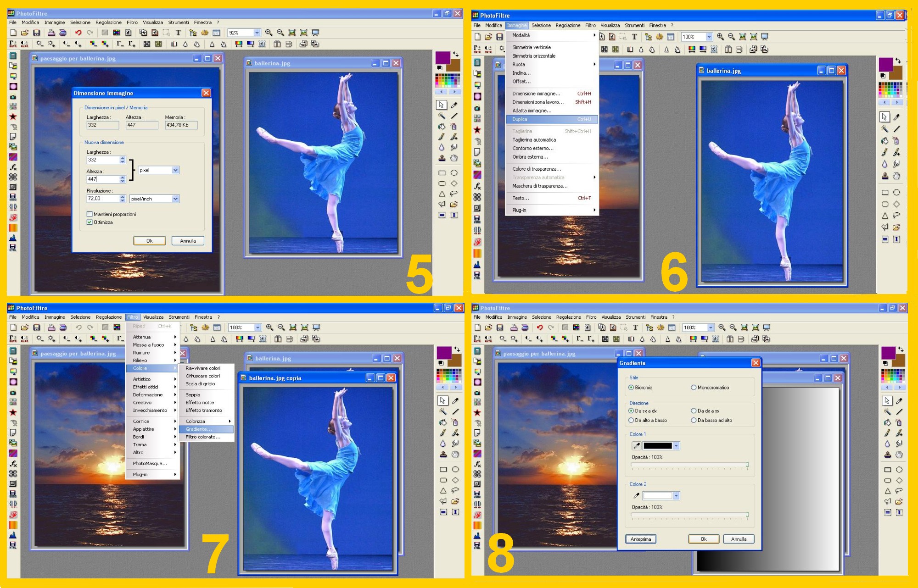This screenshot has width=918, height=588.
Task: Click Colore 1 eyedropper in Gradiente dialog
Action: (x=636, y=446)
